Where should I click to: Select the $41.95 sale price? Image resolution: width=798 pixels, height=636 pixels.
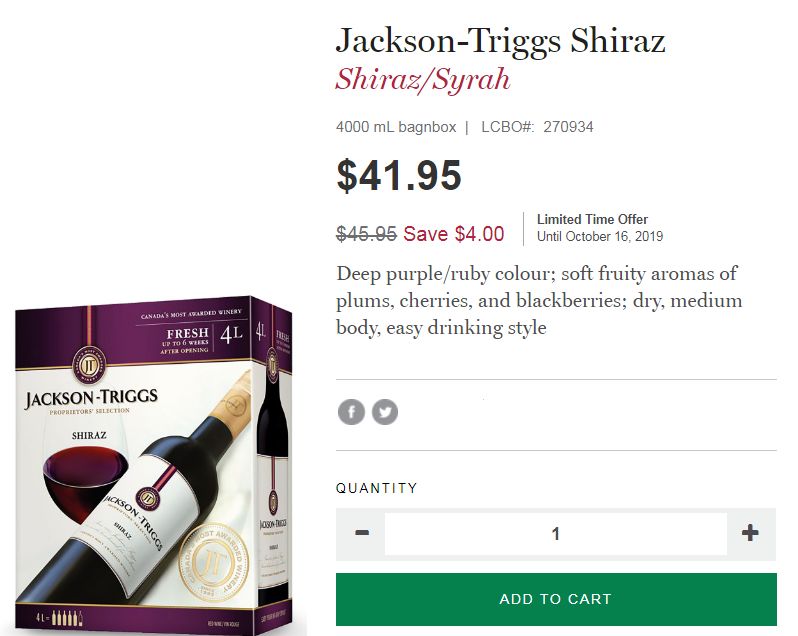tap(398, 175)
